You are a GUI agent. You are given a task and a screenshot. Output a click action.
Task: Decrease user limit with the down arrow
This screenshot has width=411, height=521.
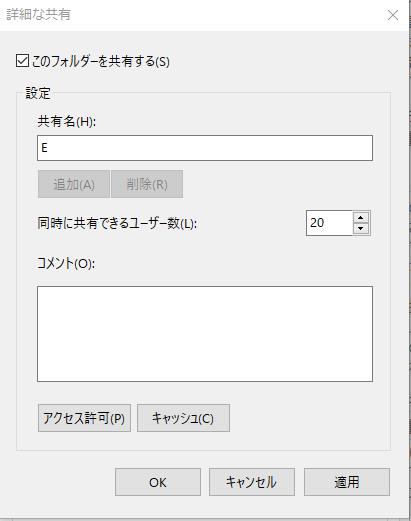click(x=360, y=229)
